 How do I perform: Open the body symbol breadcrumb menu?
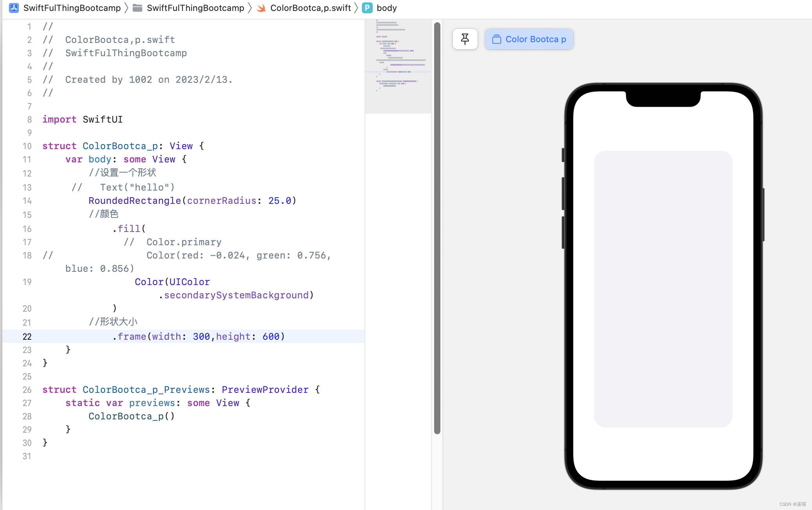[386, 8]
